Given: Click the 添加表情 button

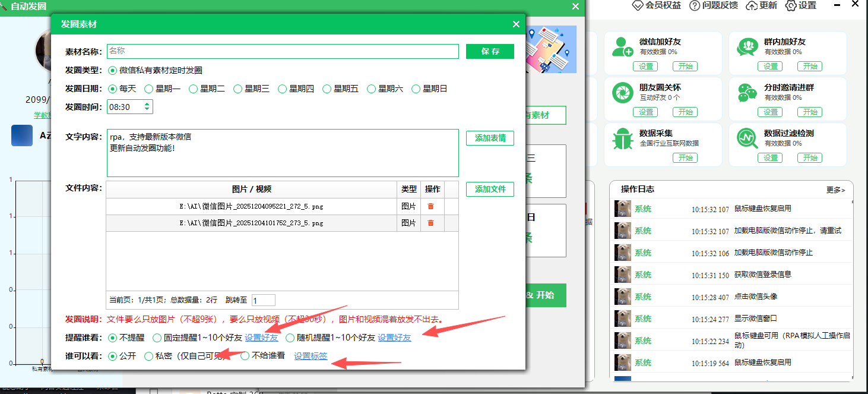Looking at the screenshot, I should (x=490, y=137).
